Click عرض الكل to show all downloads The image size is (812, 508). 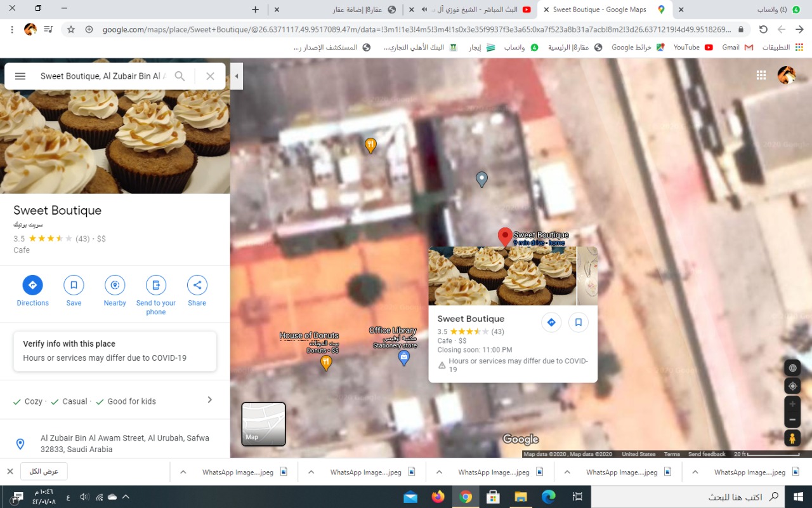(44, 471)
